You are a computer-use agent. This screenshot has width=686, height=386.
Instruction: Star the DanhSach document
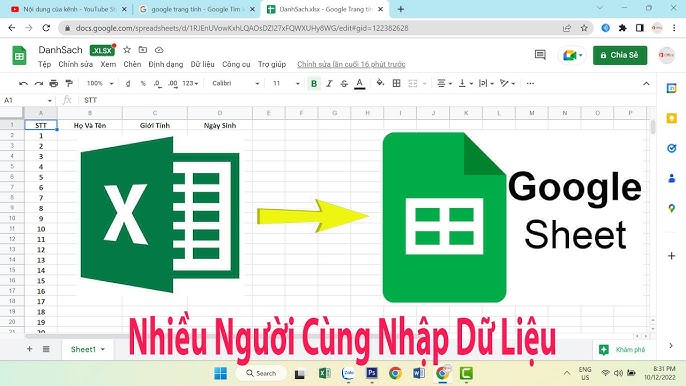tap(127, 50)
